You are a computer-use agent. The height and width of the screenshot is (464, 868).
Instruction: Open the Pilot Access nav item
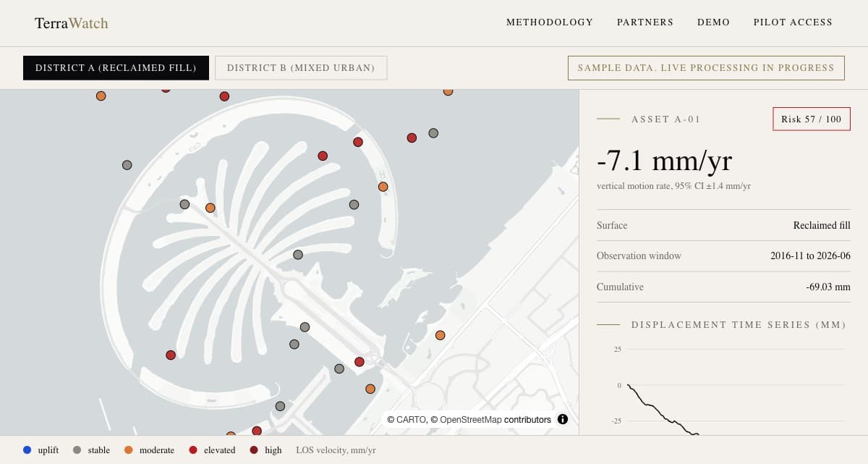coord(793,22)
